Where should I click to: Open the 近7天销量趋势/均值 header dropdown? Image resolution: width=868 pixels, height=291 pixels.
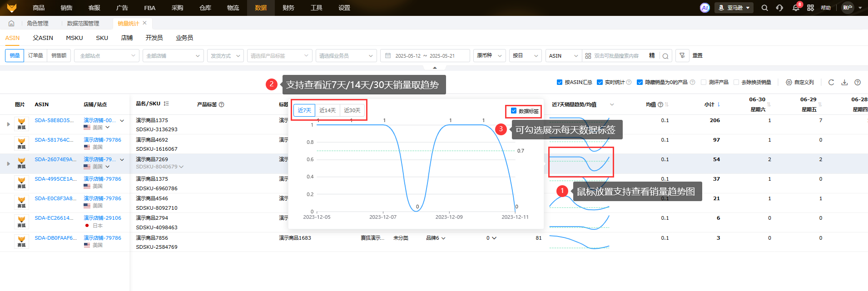pyautogui.click(x=612, y=104)
